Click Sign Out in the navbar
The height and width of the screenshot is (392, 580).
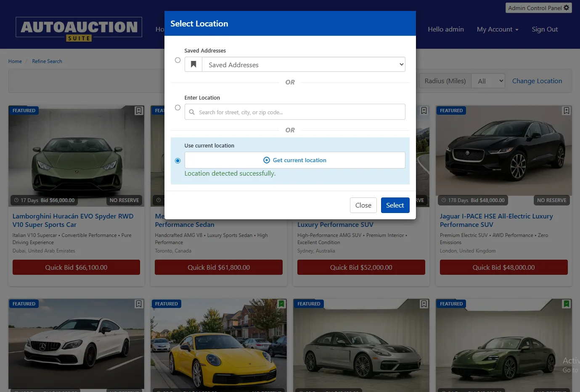545,29
